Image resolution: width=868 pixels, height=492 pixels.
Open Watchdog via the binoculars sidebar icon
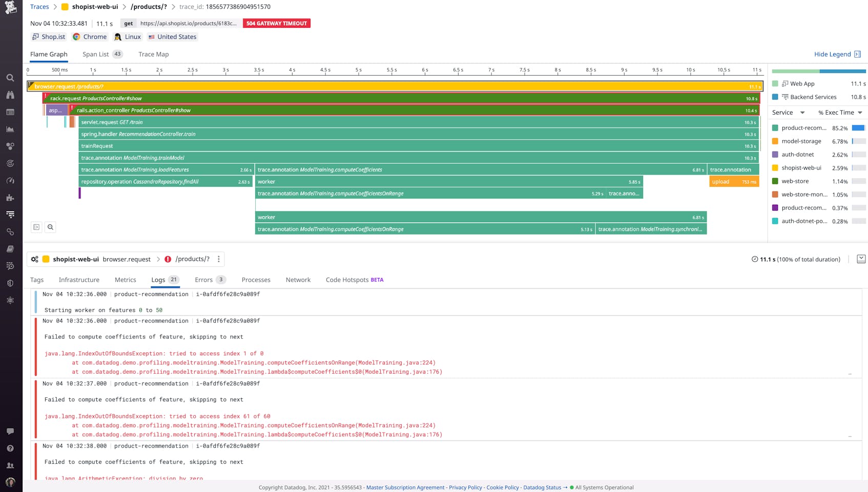click(x=10, y=95)
